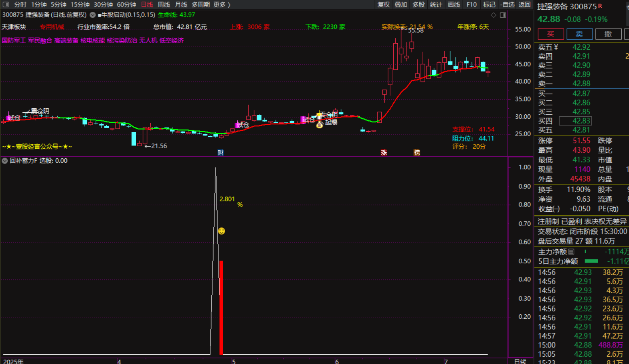Select the 买四 price 42.83 field

tap(576, 121)
